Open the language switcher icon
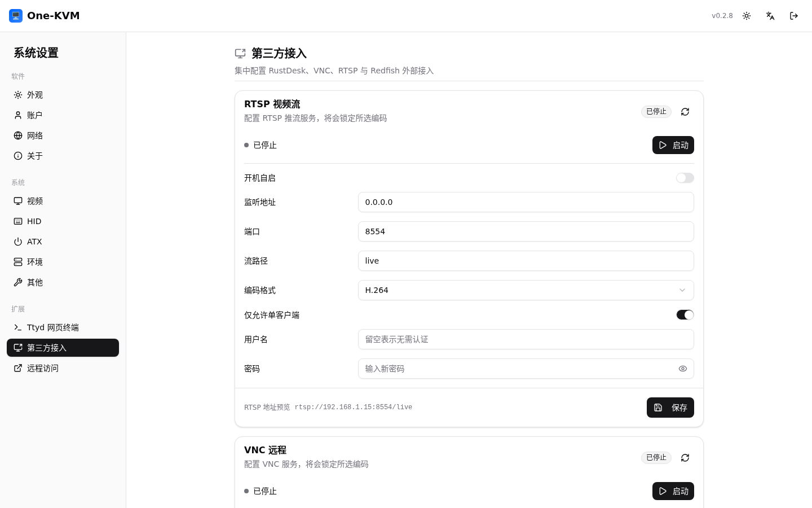812x508 pixels. [770, 16]
